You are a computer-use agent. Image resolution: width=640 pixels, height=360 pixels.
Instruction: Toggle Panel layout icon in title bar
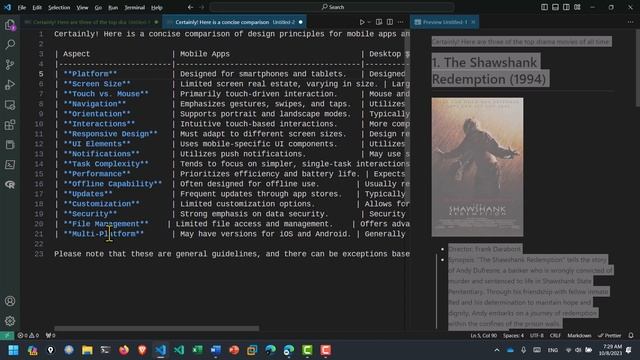[555, 7]
